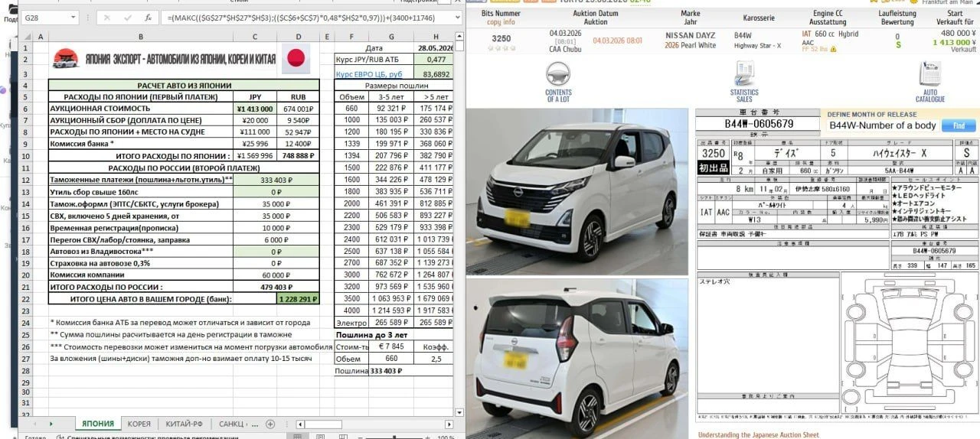Screen dimensions: 980x439
Task: Select the Электро row label in duty table
Action: tap(351, 323)
